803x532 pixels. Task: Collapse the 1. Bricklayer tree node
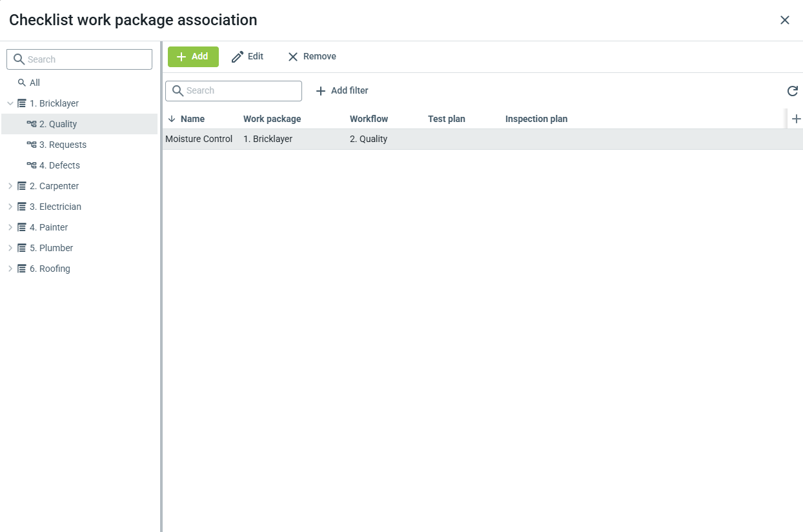point(10,103)
